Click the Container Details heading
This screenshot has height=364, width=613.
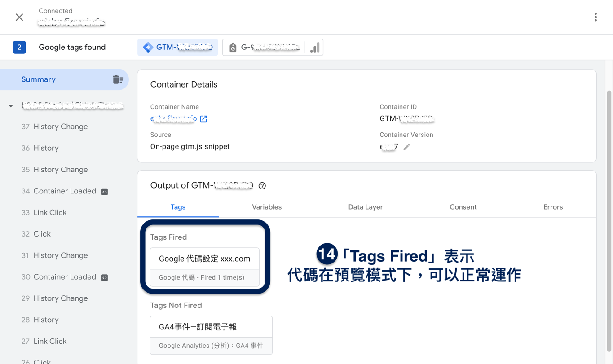184,84
